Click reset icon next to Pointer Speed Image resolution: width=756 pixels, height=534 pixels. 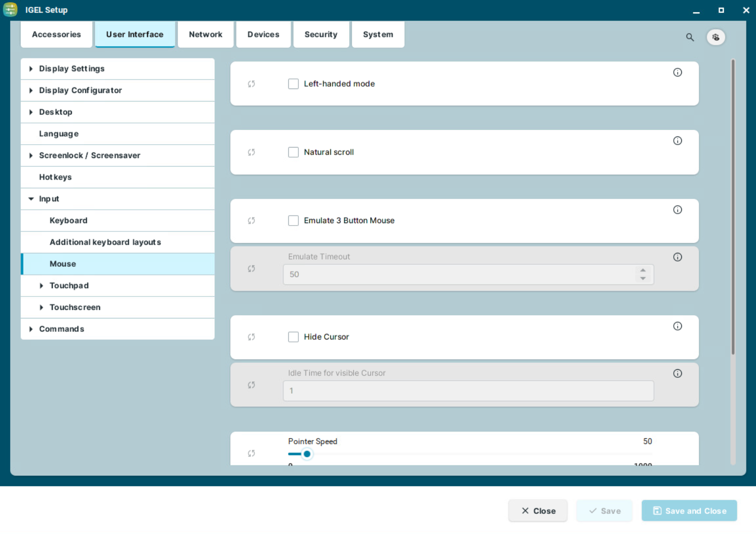tap(251, 454)
